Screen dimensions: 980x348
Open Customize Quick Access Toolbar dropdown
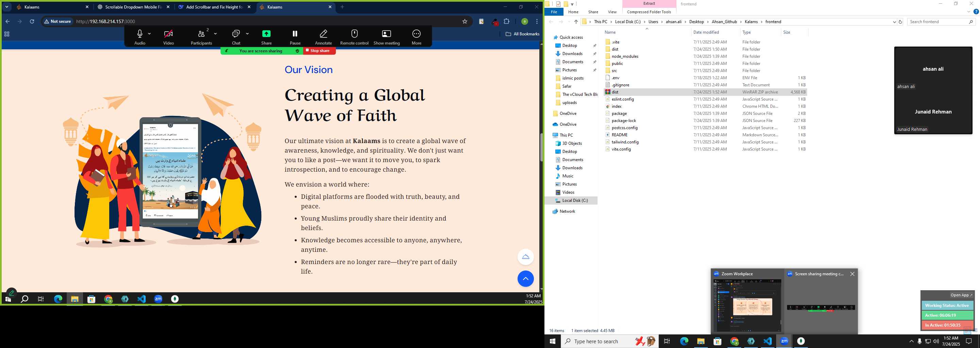(x=572, y=4)
